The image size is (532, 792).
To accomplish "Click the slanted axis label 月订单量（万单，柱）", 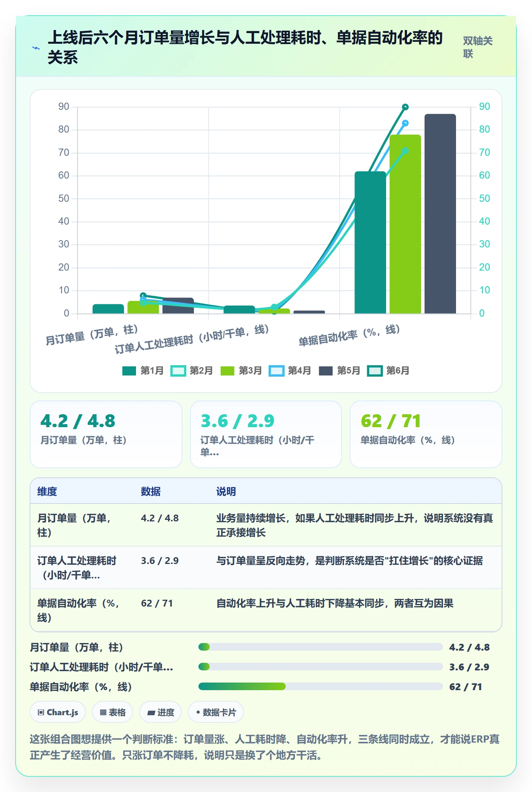I will point(92,334).
